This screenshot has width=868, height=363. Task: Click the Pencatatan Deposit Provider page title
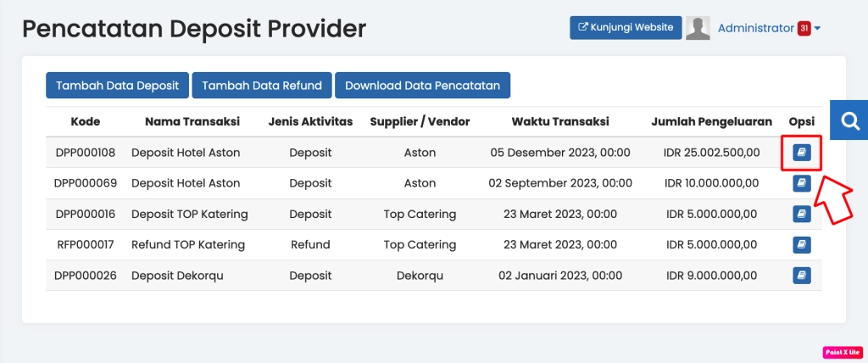194,29
